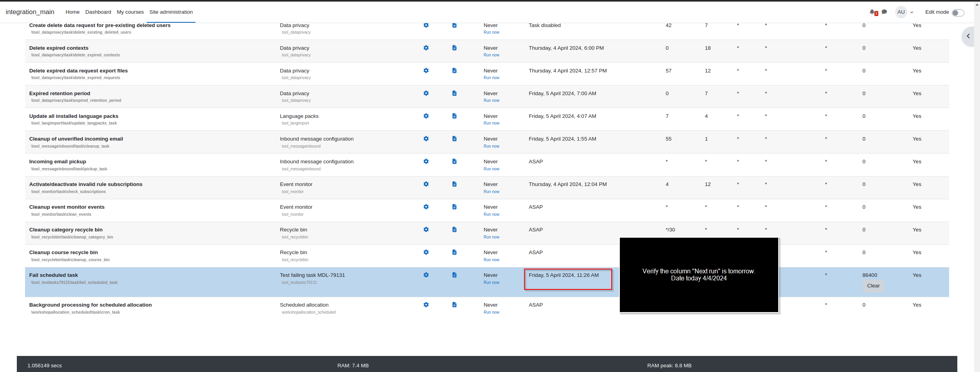Open gear for Background processing for scheduled allocation
This screenshot has width=980, height=372.
click(x=426, y=305)
